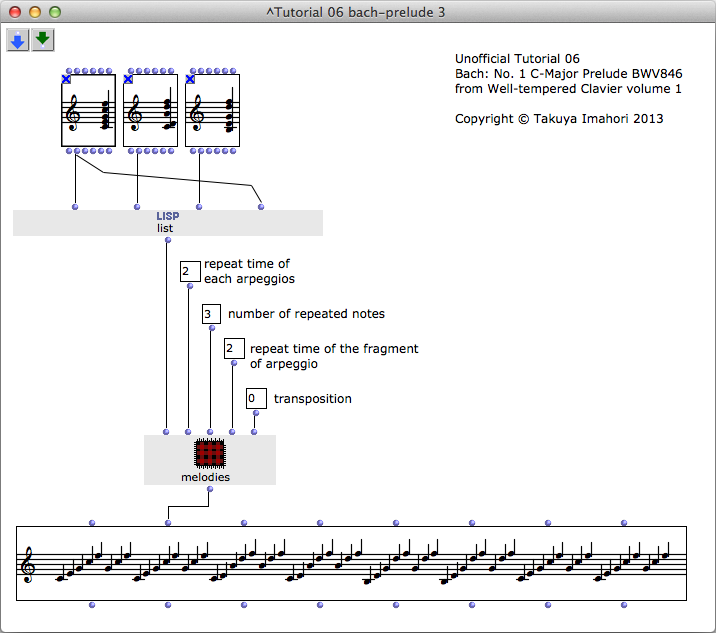Screen dimensions: 716x633
Task: Click the blue down-arrow input icon
Action: [18, 40]
